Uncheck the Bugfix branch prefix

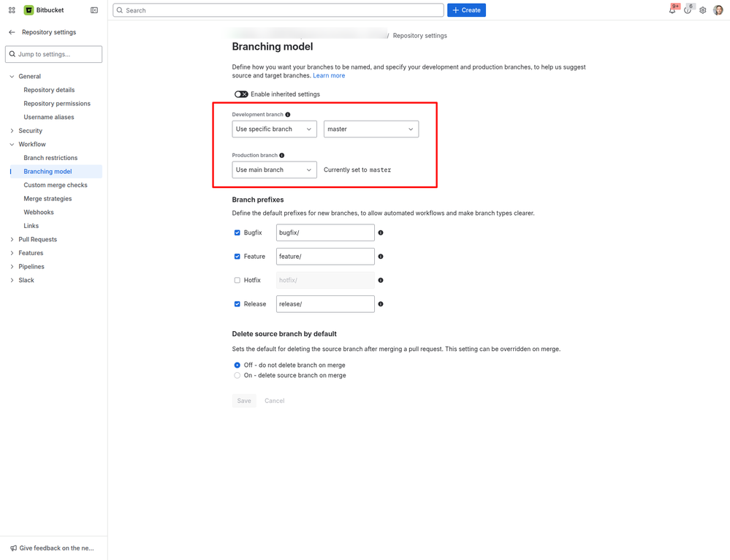pyautogui.click(x=237, y=232)
